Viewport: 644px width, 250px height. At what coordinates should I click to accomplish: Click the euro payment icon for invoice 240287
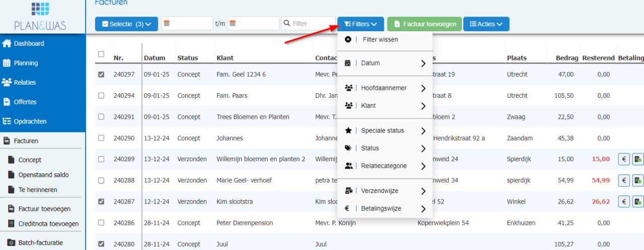[x=624, y=202]
